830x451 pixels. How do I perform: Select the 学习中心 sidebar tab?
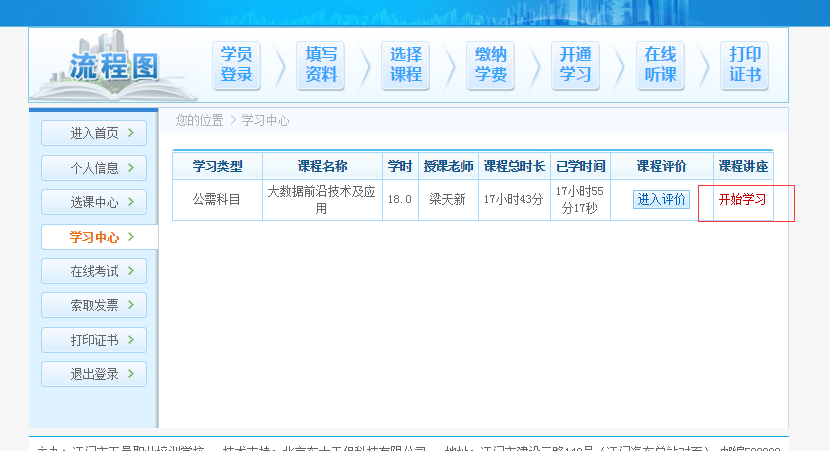click(95, 237)
